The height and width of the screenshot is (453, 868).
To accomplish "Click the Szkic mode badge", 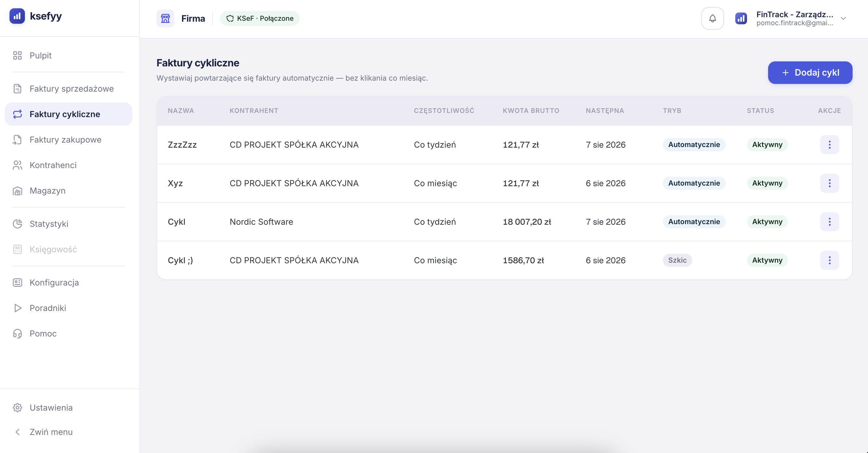I will 677,260.
